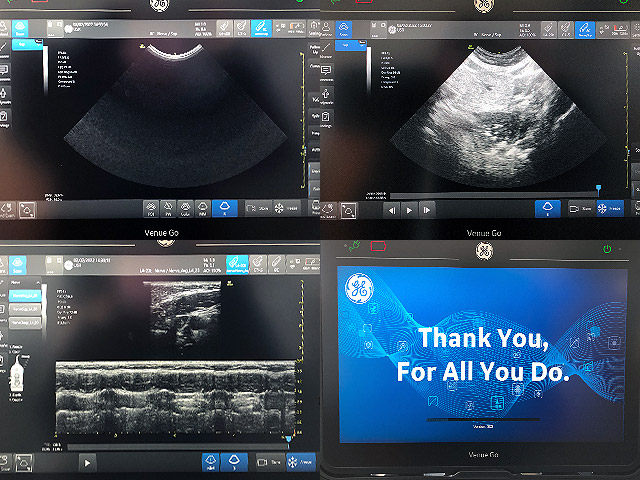The height and width of the screenshot is (480, 640).
Task: Tap the Follow Up button on blank-sector screen
Action: (314, 50)
